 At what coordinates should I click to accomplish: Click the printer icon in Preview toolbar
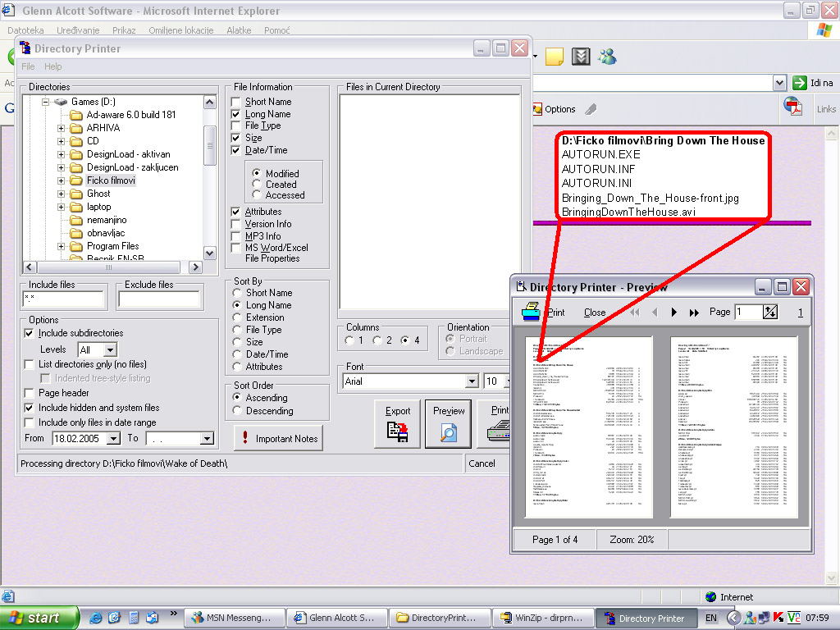pos(531,312)
